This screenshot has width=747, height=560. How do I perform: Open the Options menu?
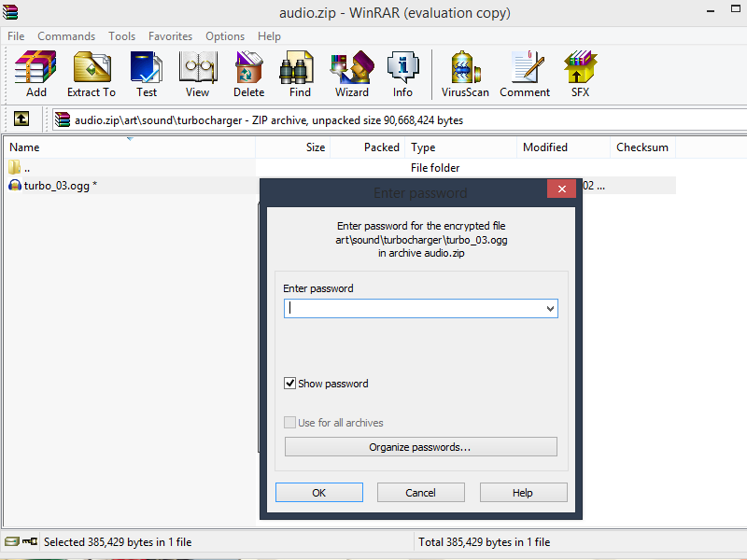[225, 36]
